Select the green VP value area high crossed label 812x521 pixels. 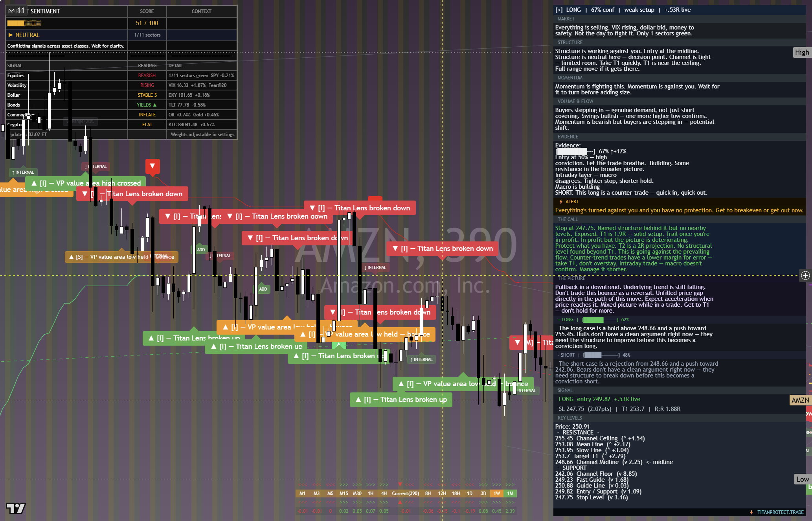click(x=86, y=183)
